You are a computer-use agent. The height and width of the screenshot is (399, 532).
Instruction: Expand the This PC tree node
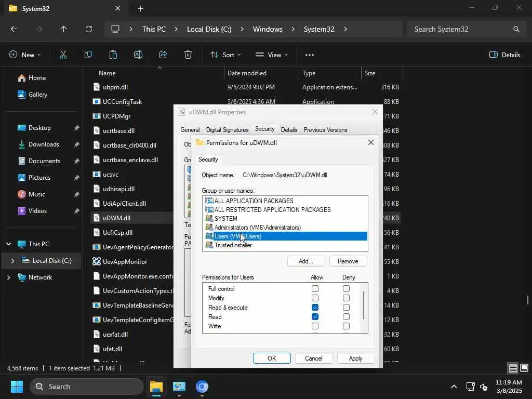[8, 244]
